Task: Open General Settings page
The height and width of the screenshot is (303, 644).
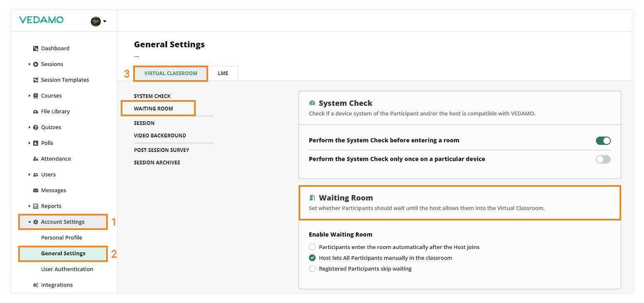Action: pyautogui.click(x=63, y=254)
